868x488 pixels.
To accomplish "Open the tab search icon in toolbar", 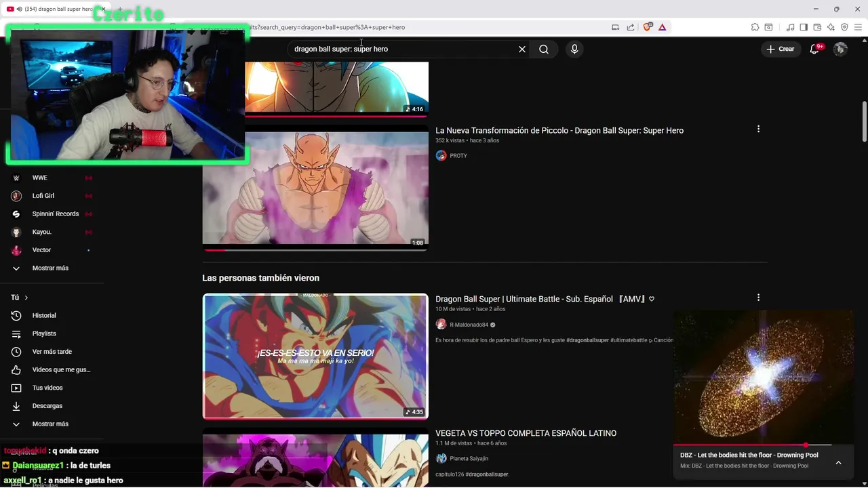I will [768, 27].
